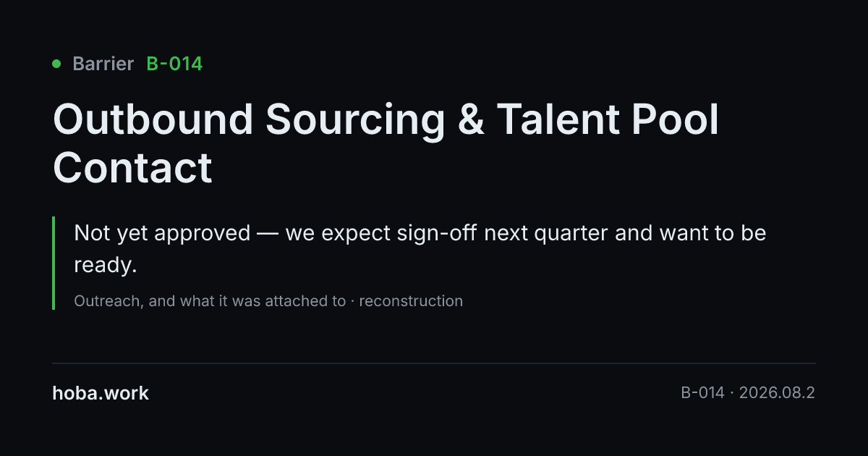
Task: Select the Barrier category label
Action: 103,64
